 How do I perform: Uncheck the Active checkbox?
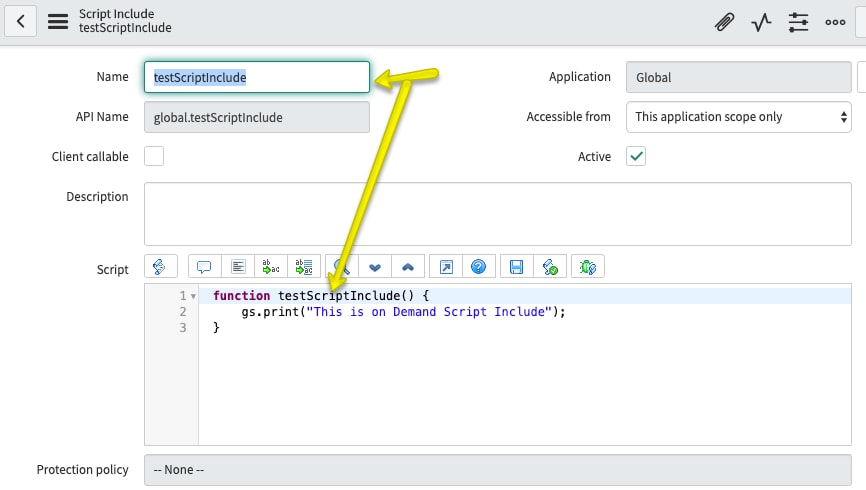tap(636, 157)
